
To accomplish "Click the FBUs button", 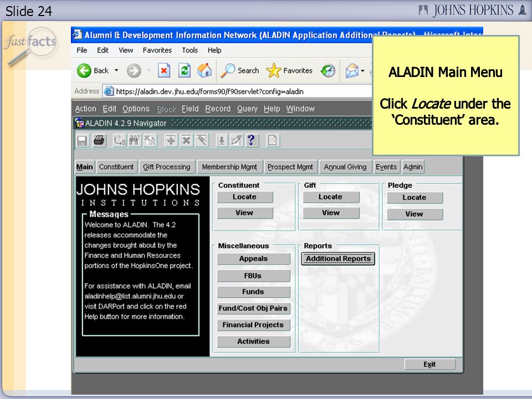I will [x=253, y=276].
